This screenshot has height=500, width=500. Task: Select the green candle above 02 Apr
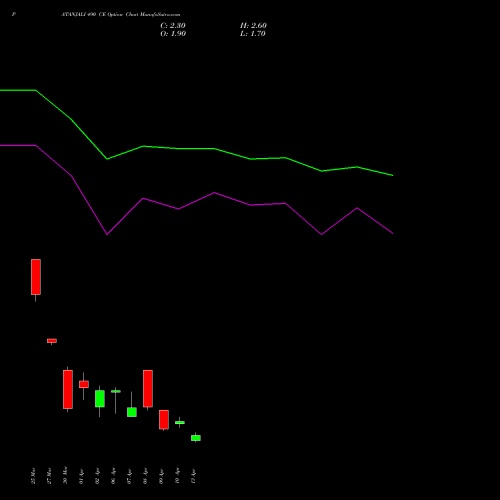coord(100,399)
